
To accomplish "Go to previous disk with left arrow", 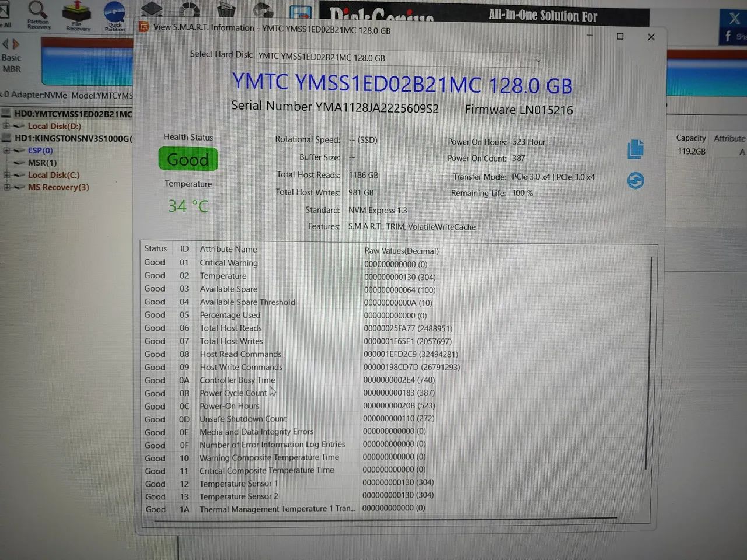I will click(x=6, y=44).
